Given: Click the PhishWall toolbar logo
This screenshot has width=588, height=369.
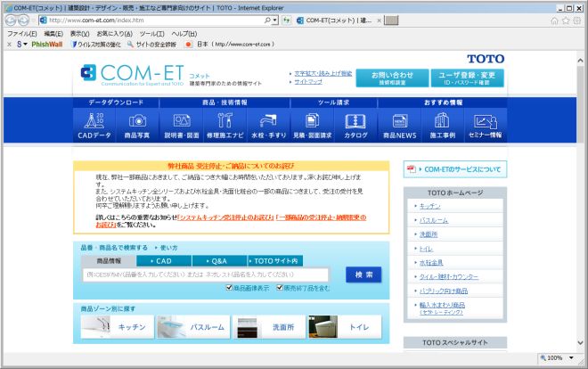Looking at the screenshot, I should [47, 45].
